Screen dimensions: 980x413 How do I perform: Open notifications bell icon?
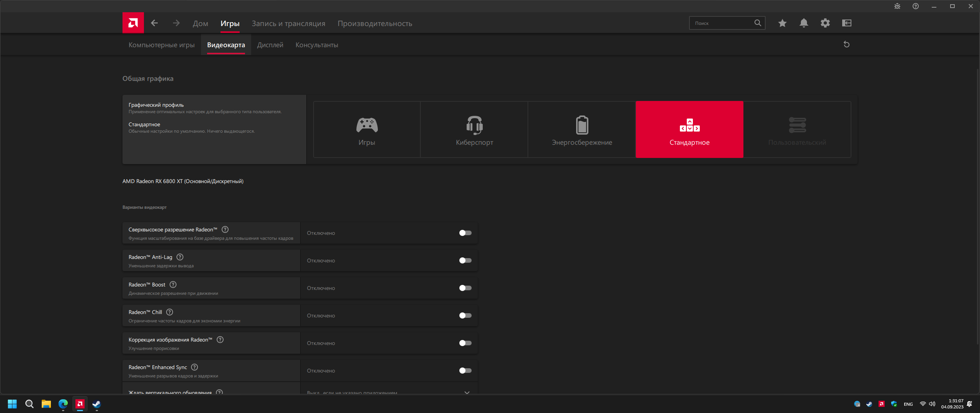pyautogui.click(x=804, y=23)
